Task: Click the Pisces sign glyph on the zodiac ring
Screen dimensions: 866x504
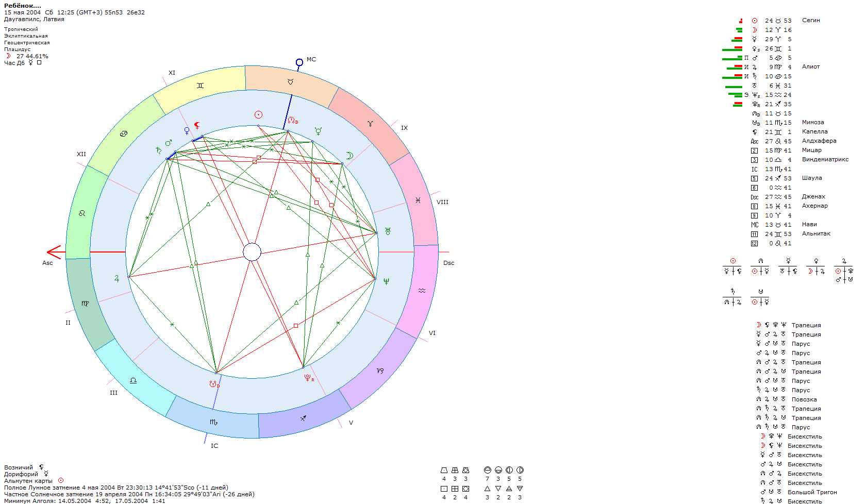Action: pos(418,200)
